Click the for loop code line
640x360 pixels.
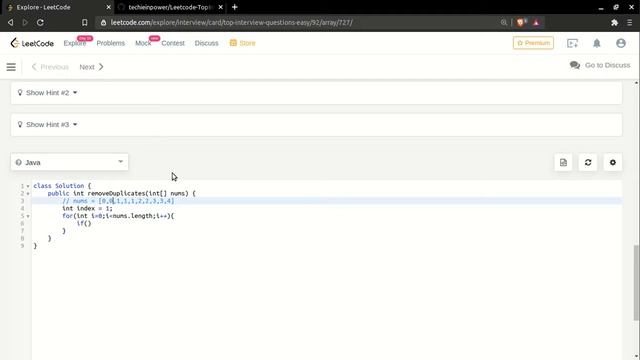point(118,216)
